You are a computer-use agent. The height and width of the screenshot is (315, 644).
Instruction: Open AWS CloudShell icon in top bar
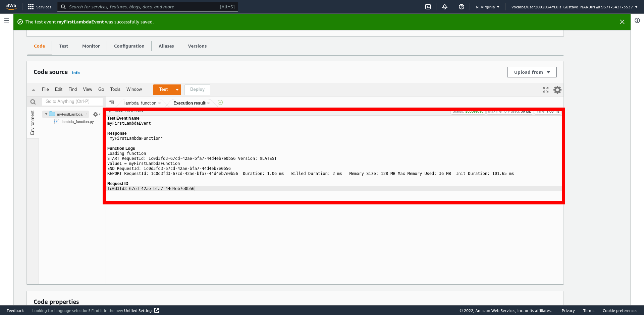(428, 7)
